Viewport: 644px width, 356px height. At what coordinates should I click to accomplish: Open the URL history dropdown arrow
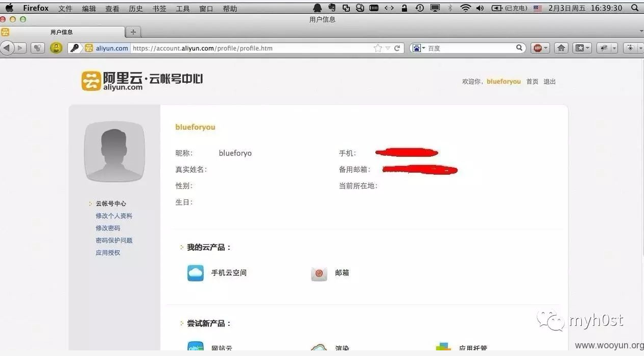pyautogui.click(x=388, y=48)
